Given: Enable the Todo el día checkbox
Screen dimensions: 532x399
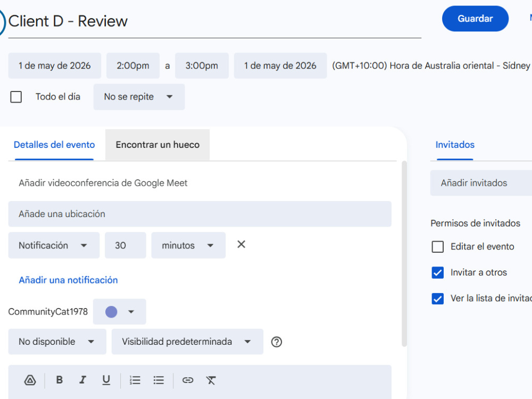Looking at the screenshot, I should coord(16,97).
